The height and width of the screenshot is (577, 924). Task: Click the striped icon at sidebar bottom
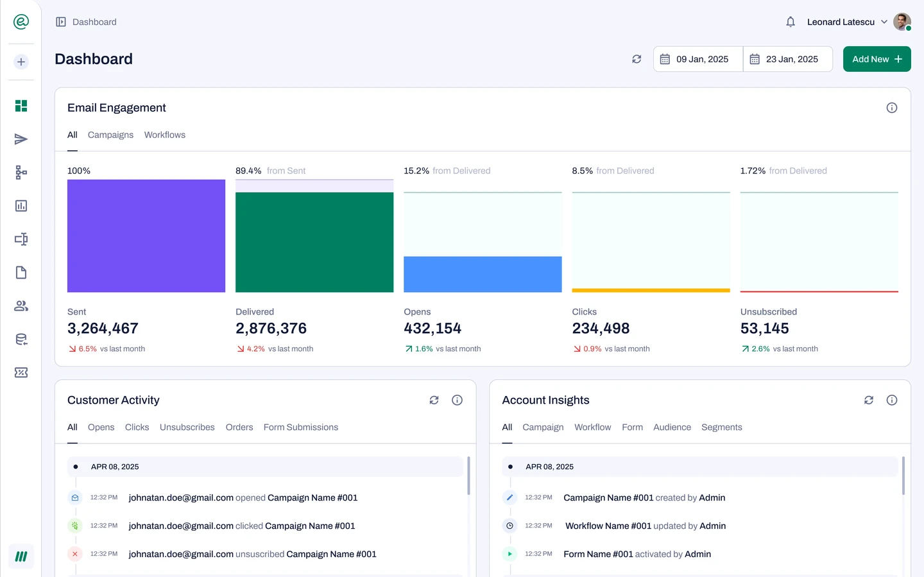point(21,556)
